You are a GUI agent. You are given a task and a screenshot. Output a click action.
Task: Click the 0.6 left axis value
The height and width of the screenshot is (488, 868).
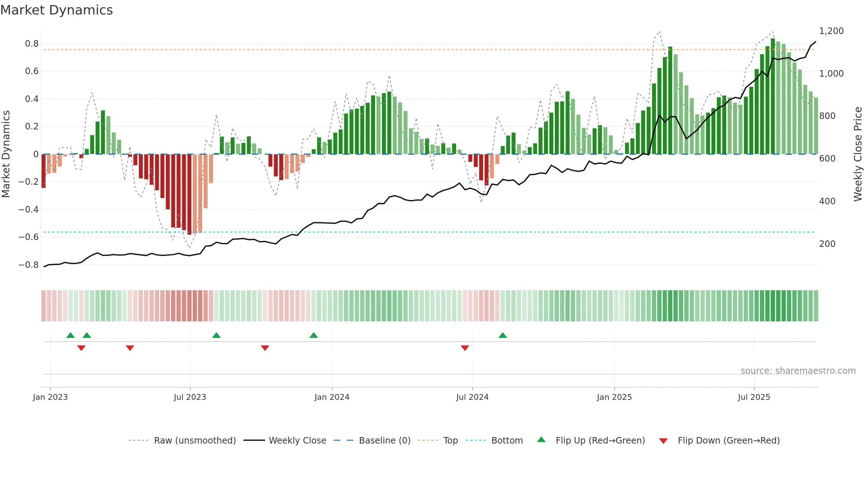point(32,71)
